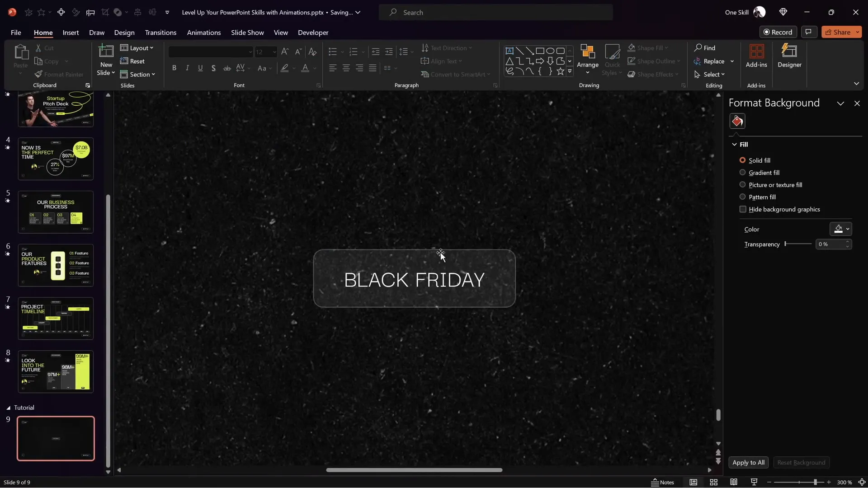The image size is (868, 488).
Task: Open the Animations tab
Action: click(203, 33)
